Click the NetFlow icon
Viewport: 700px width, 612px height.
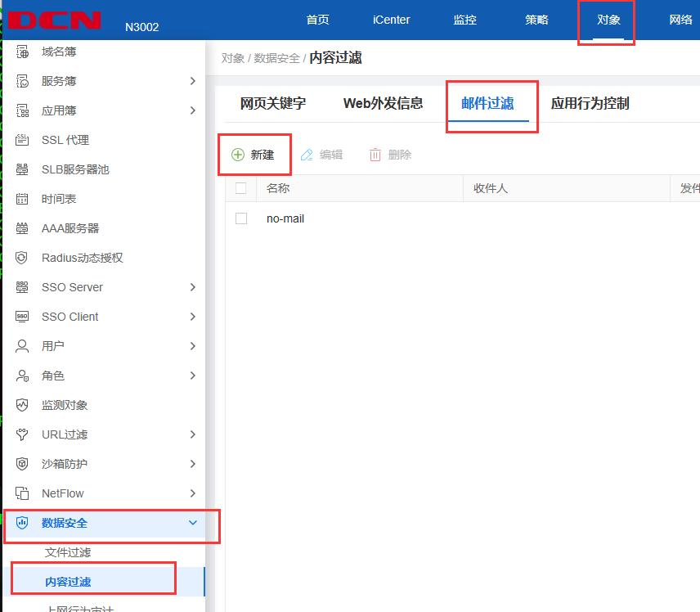[22, 493]
